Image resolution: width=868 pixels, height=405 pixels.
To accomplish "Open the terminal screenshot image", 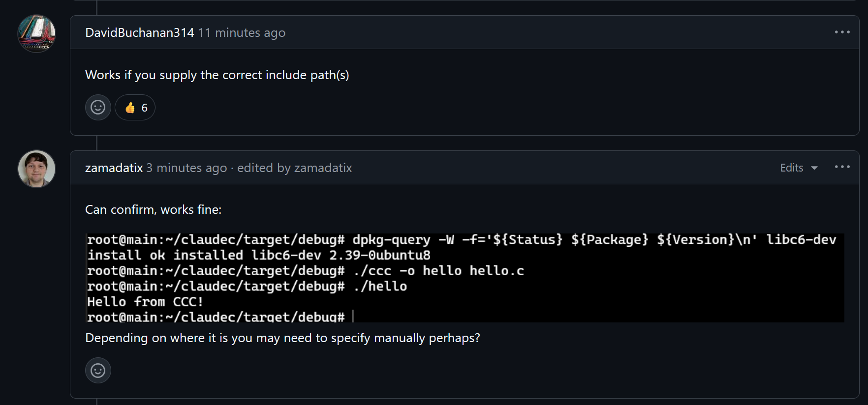I will (465, 278).
